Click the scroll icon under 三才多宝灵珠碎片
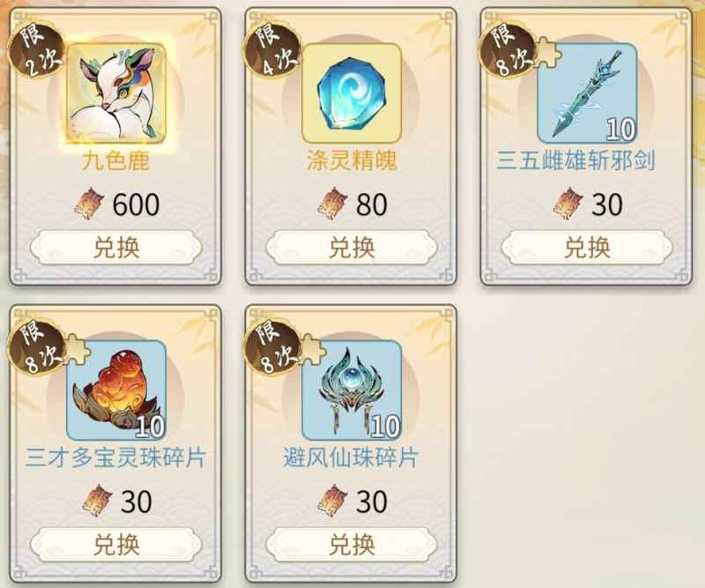Image resolution: width=705 pixels, height=588 pixels. click(97, 501)
